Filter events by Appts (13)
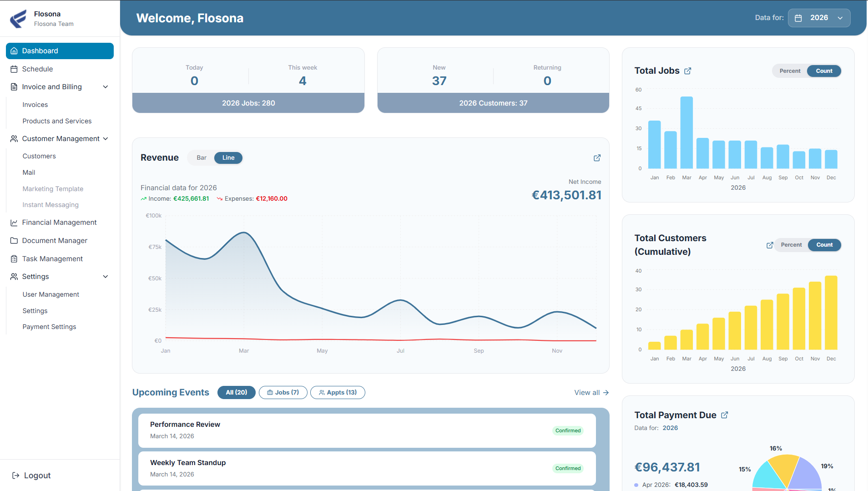This screenshot has height=491, width=868. [338, 393]
